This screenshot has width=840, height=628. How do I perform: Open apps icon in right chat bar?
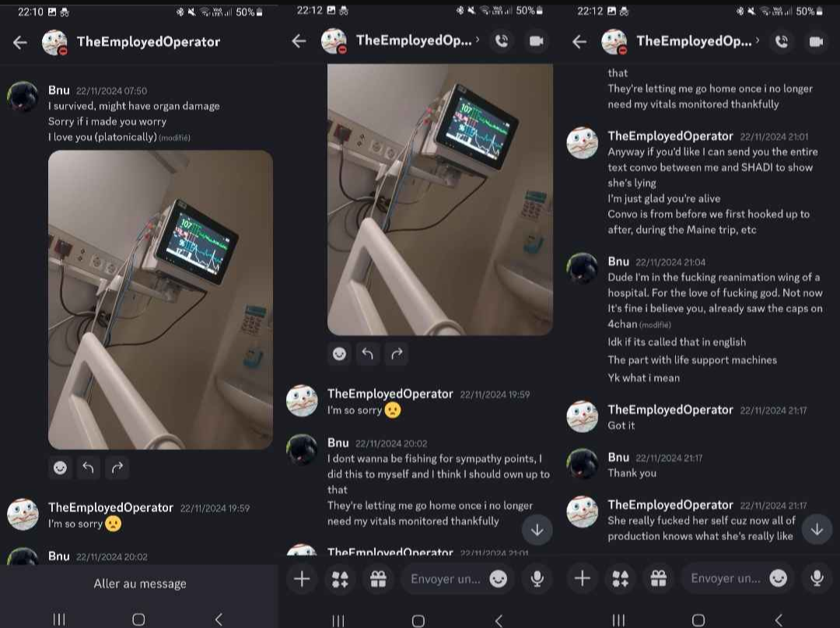(x=621, y=579)
